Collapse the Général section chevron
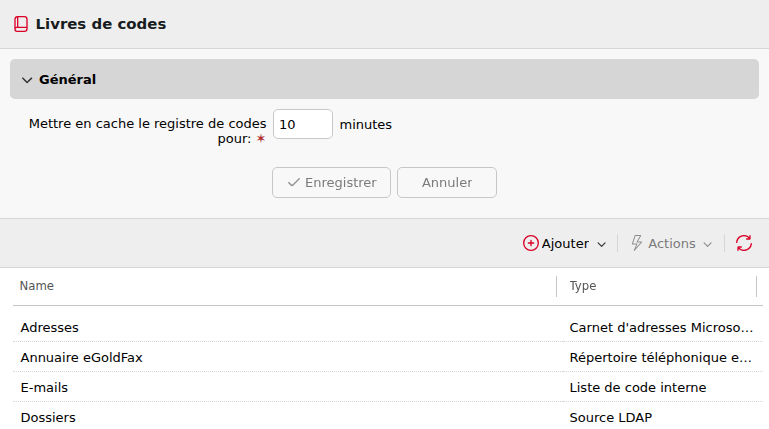Viewport: 769px width, 429px height. tap(27, 80)
